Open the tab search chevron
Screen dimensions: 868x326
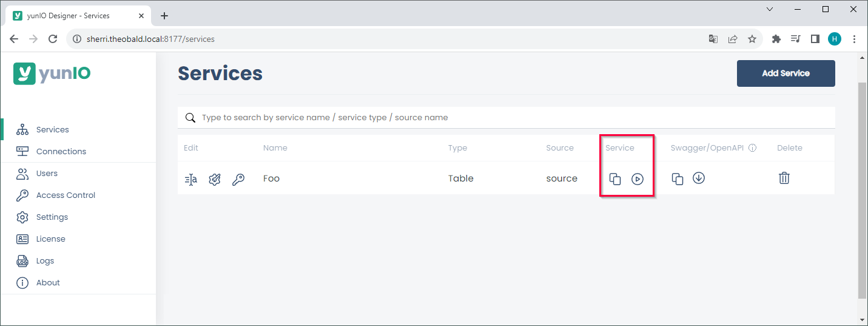(770, 9)
